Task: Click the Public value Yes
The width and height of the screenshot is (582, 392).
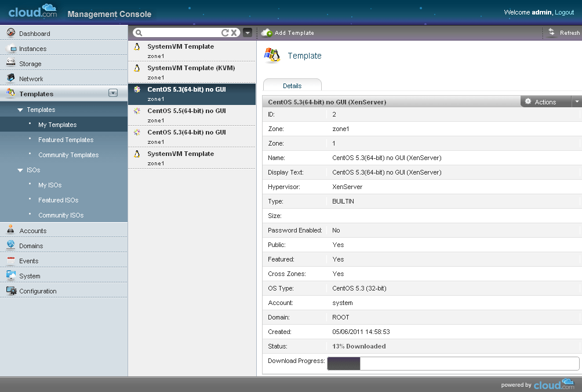Action: tap(338, 245)
